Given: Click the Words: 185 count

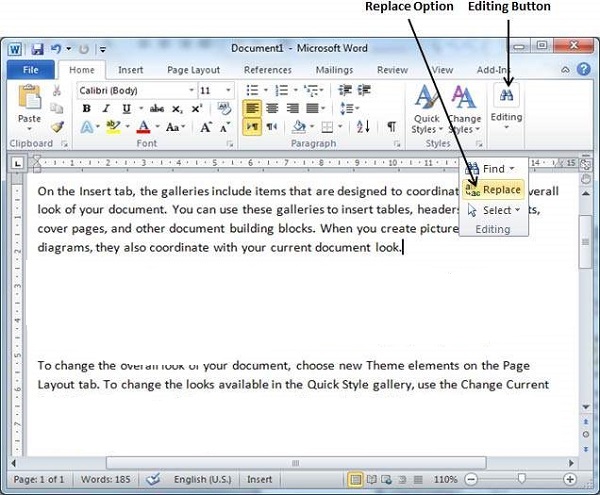Looking at the screenshot, I should [x=106, y=479].
